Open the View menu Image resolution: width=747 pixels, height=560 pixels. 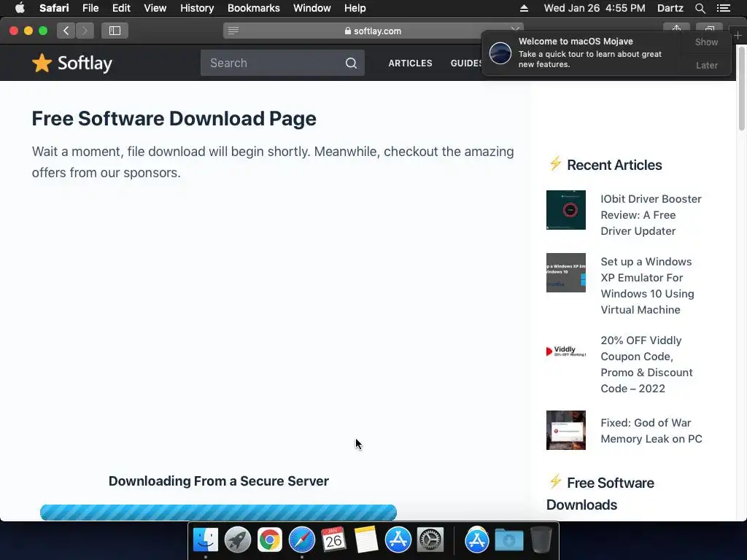155,8
